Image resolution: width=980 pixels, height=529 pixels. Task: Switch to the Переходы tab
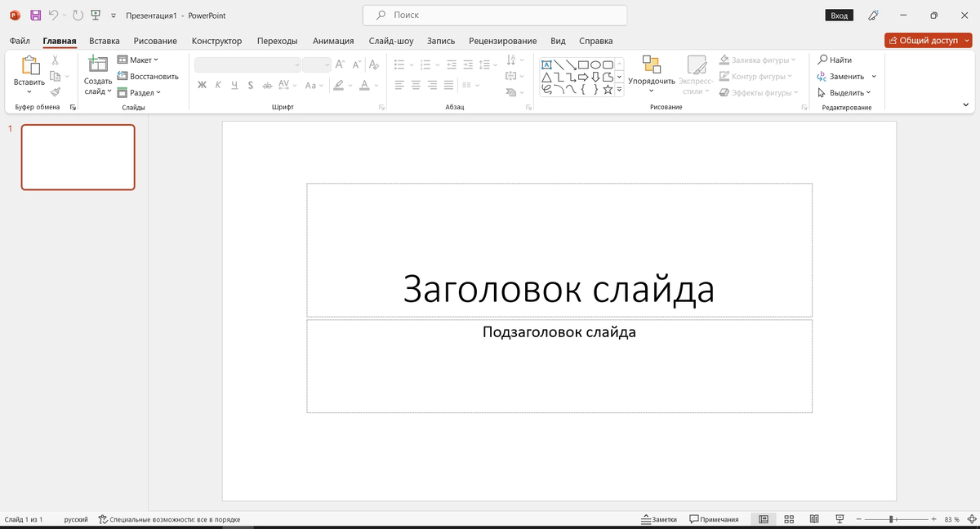(277, 41)
